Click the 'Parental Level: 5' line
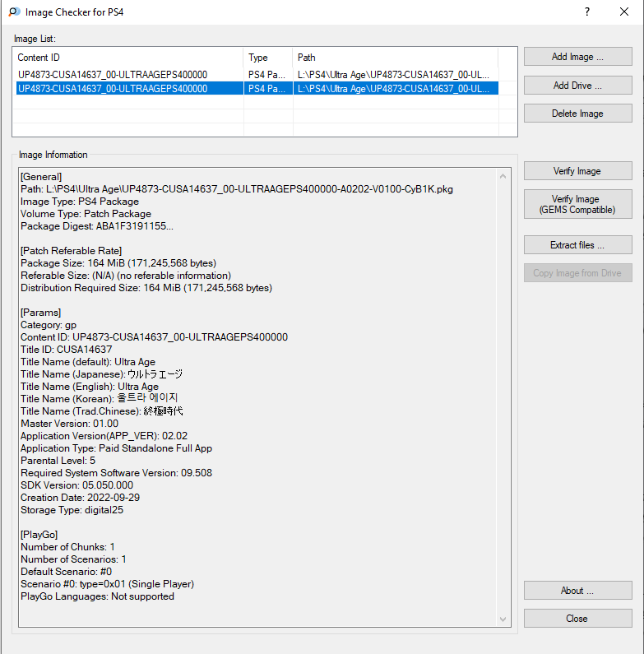This screenshot has height=654, width=644. click(58, 461)
